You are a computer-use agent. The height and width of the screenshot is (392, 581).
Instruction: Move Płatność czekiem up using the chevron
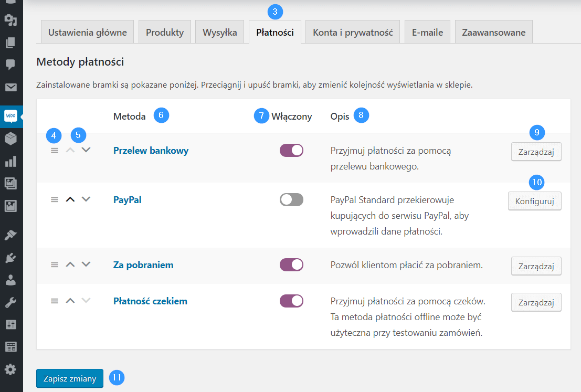click(70, 301)
